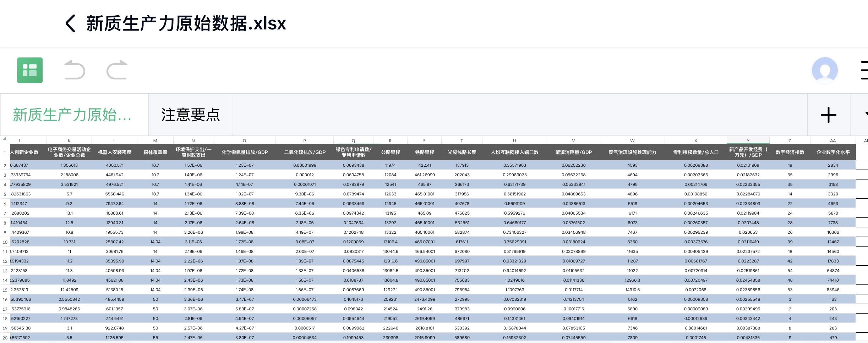Open the user profile avatar
868x343 pixels.
(x=824, y=70)
